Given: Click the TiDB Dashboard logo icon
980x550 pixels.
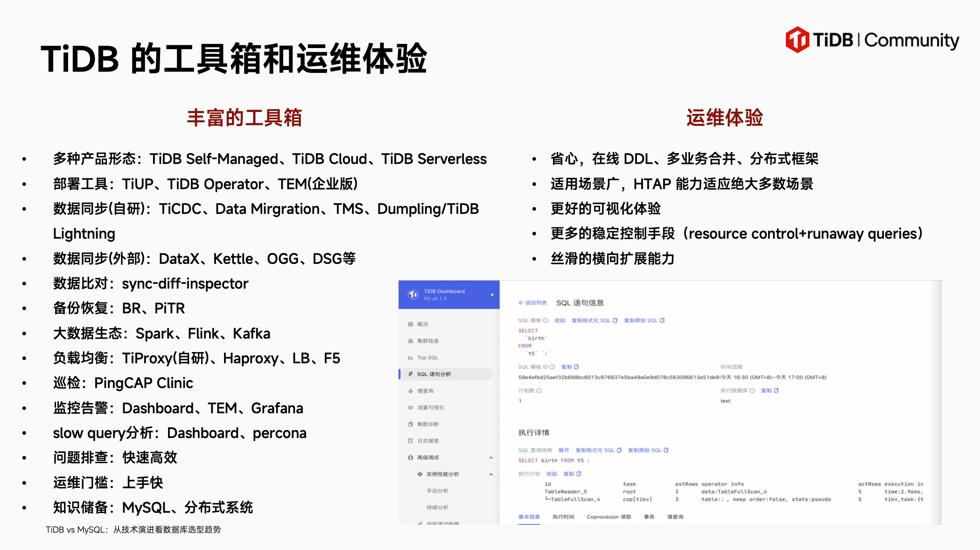Looking at the screenshot, I should tap(413, 294).
